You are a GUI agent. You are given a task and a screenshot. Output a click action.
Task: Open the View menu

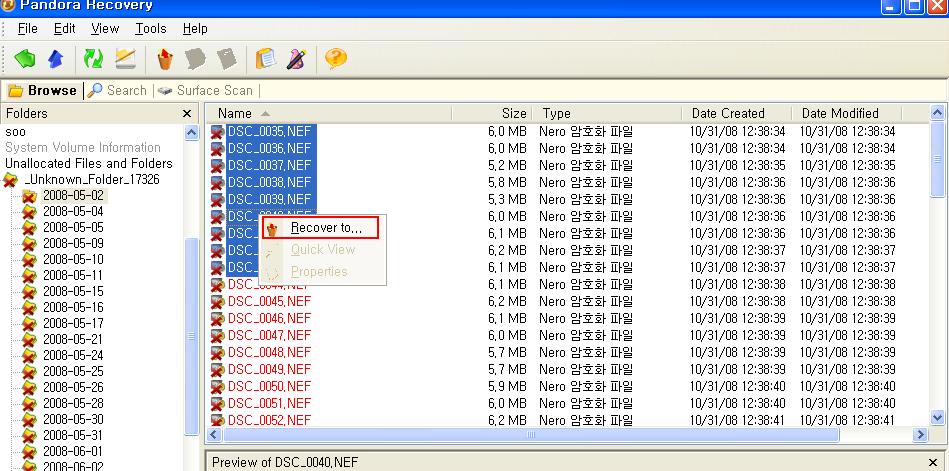[105, 28]
